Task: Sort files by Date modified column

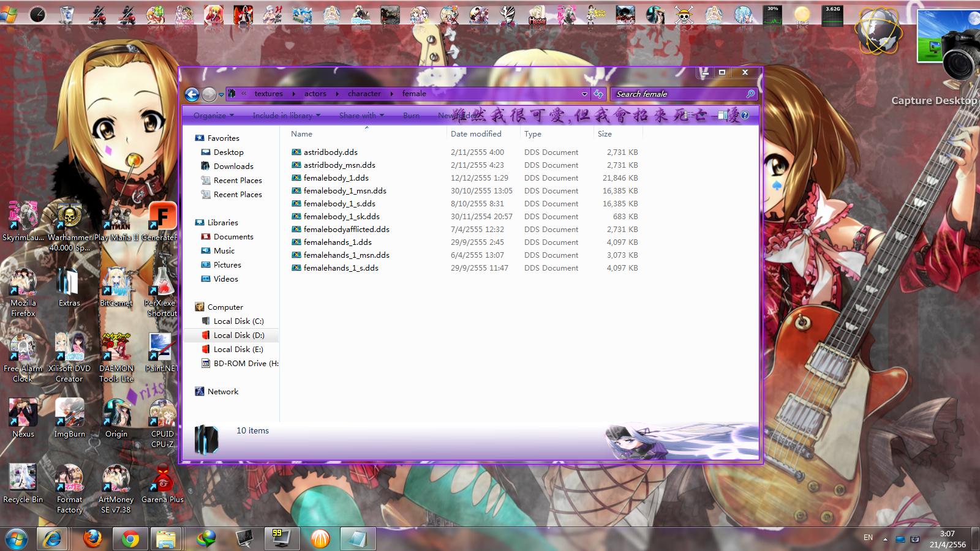Action: 483,133
